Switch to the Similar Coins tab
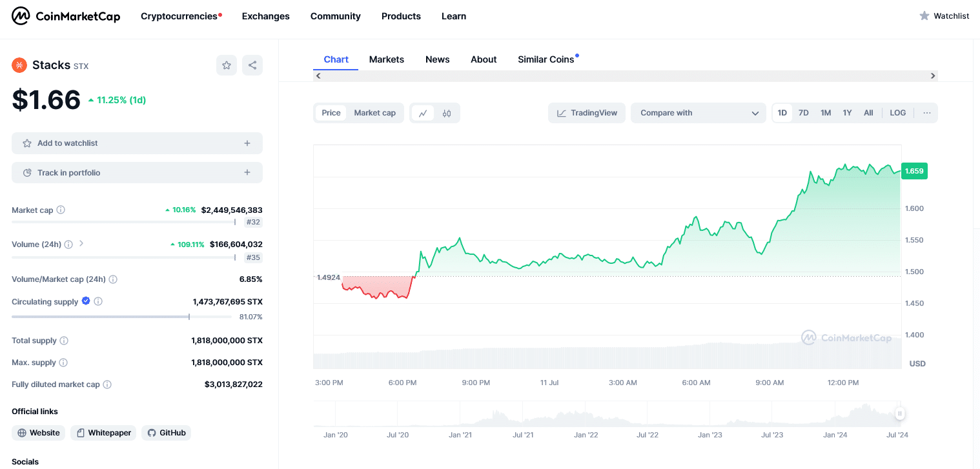This screenshot has height=469, width=980. click(546, 59)
